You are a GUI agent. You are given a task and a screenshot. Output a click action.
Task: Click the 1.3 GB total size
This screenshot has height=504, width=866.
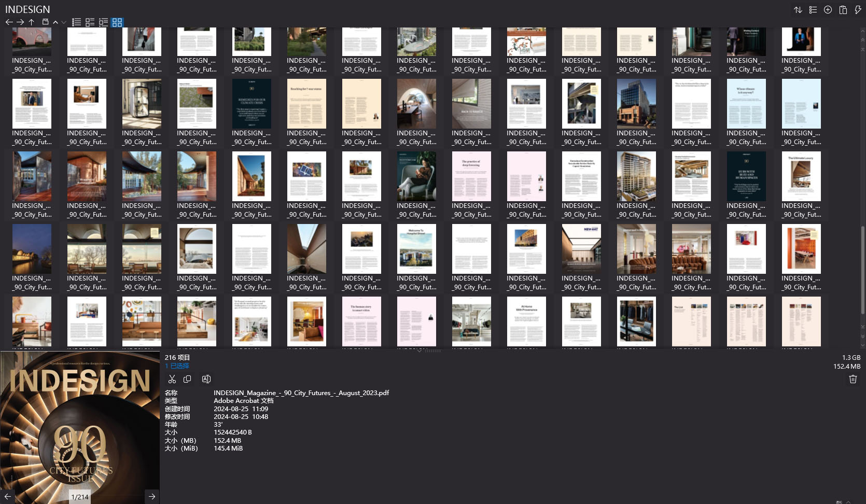(851, 358)
